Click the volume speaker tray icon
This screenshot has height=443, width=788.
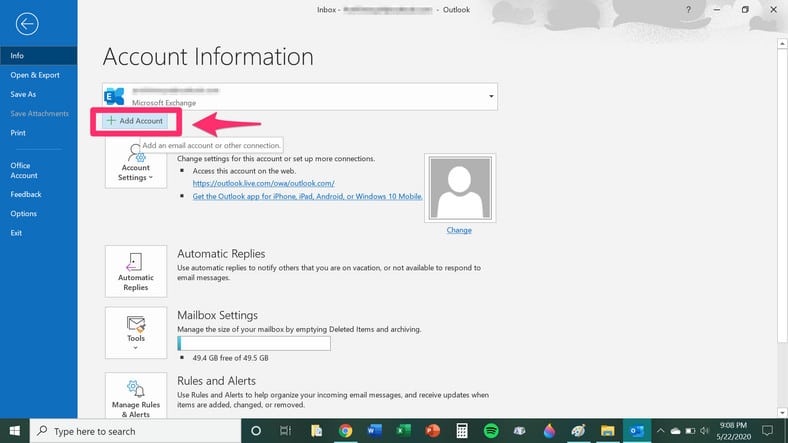coord(705,431)
